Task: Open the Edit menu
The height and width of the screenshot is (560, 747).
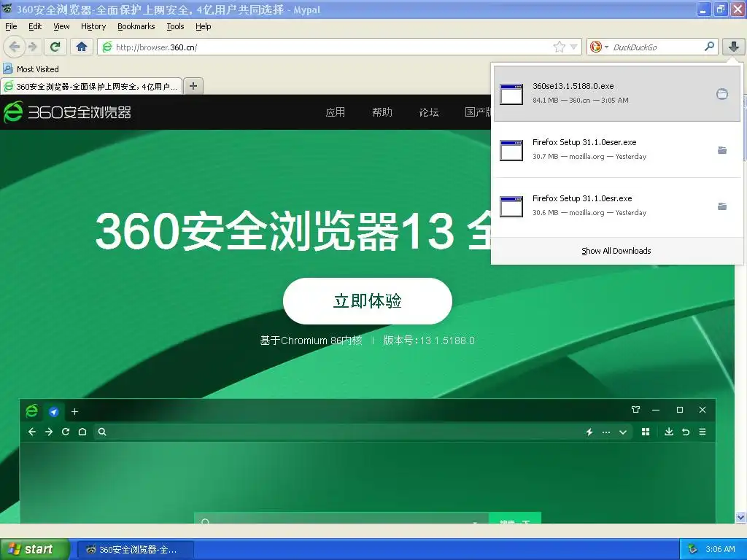Action: point(35,26)
